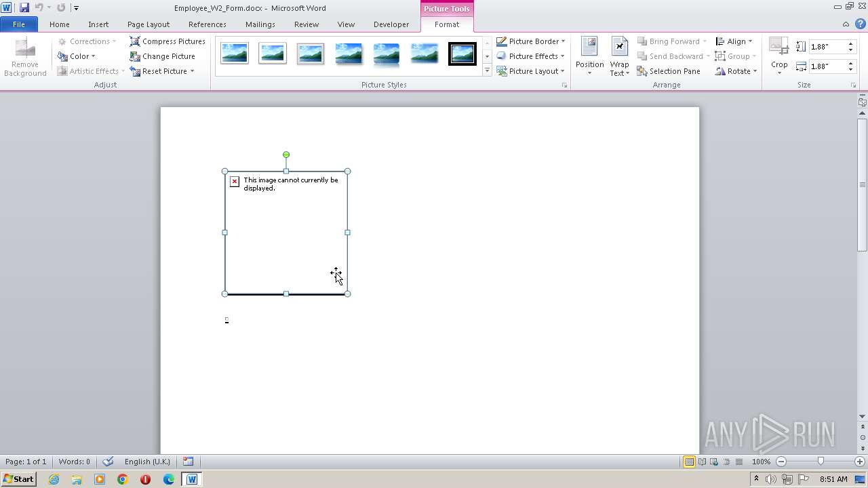Apply the first picture style thumbnail
Screen dimensions: 868x488
point(235,53)
